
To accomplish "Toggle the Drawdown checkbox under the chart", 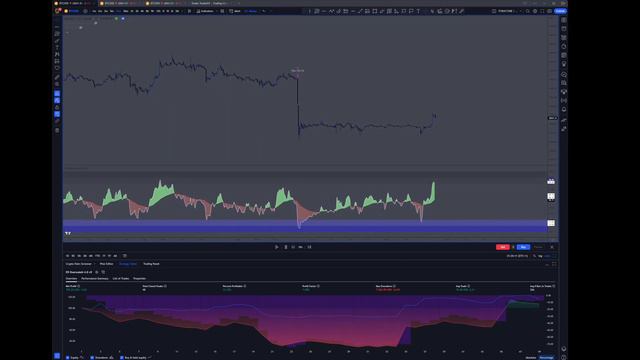I will click(92, 358).
